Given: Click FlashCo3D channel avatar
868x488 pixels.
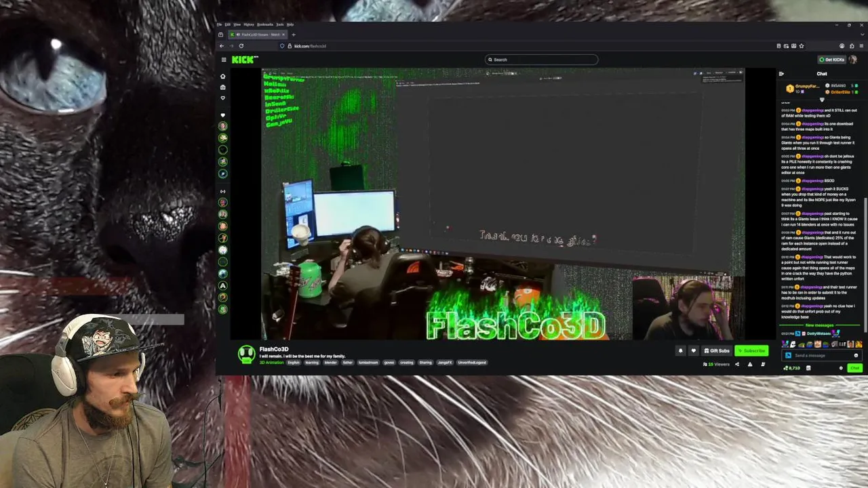Looking at the screenshot, I should (x=247, y=354).
